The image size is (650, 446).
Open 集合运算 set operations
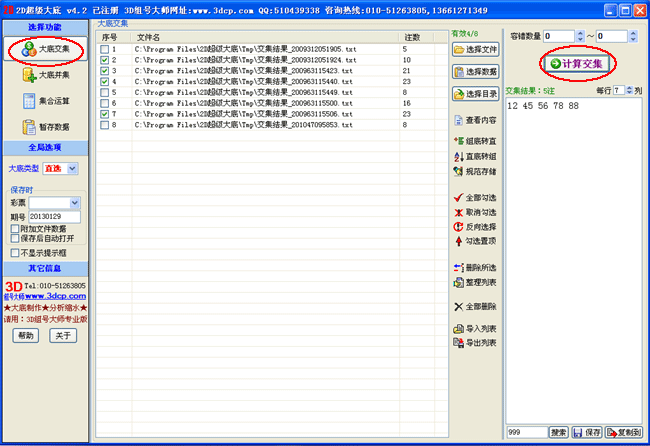point(44,101)
